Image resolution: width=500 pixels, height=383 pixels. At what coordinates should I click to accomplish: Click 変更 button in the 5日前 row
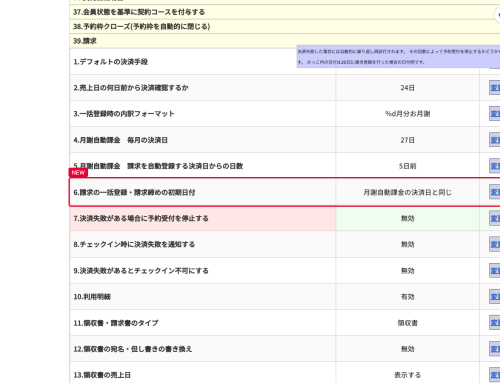pos(495,166)
